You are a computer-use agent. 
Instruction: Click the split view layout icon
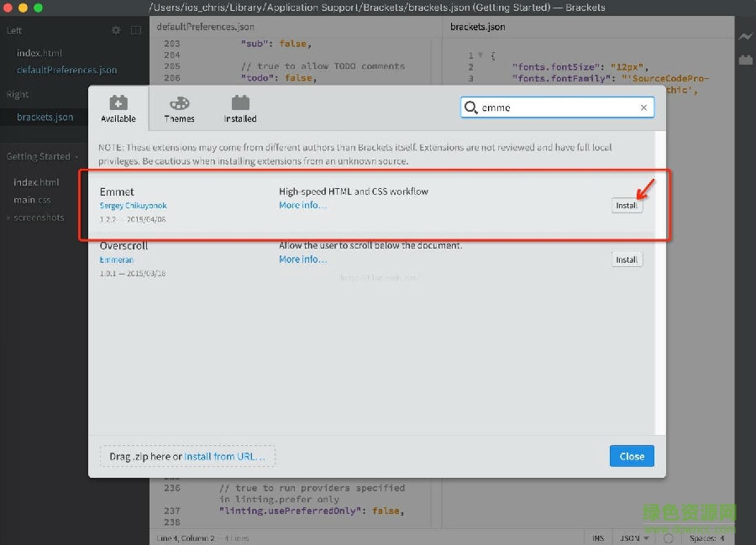(135, 31)
